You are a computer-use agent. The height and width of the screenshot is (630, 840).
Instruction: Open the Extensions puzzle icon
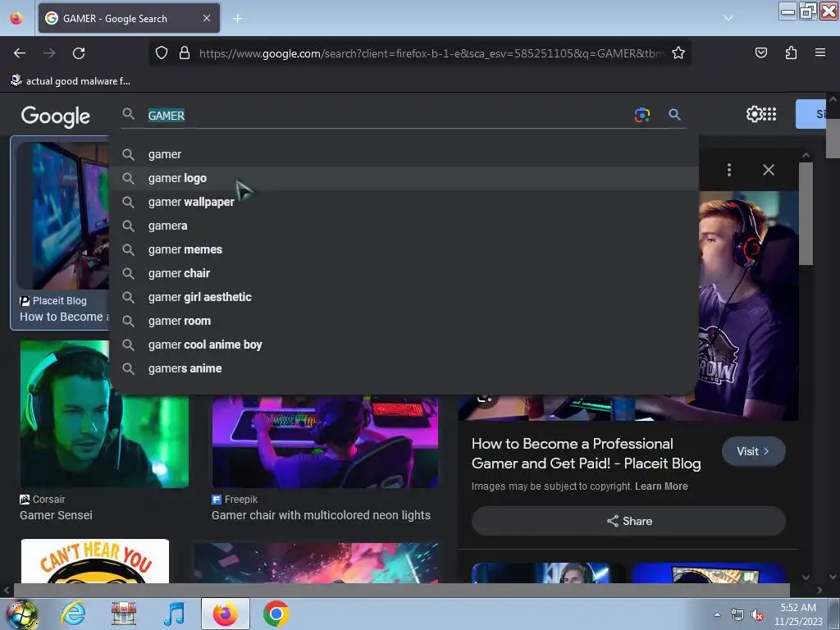(791, 53)
